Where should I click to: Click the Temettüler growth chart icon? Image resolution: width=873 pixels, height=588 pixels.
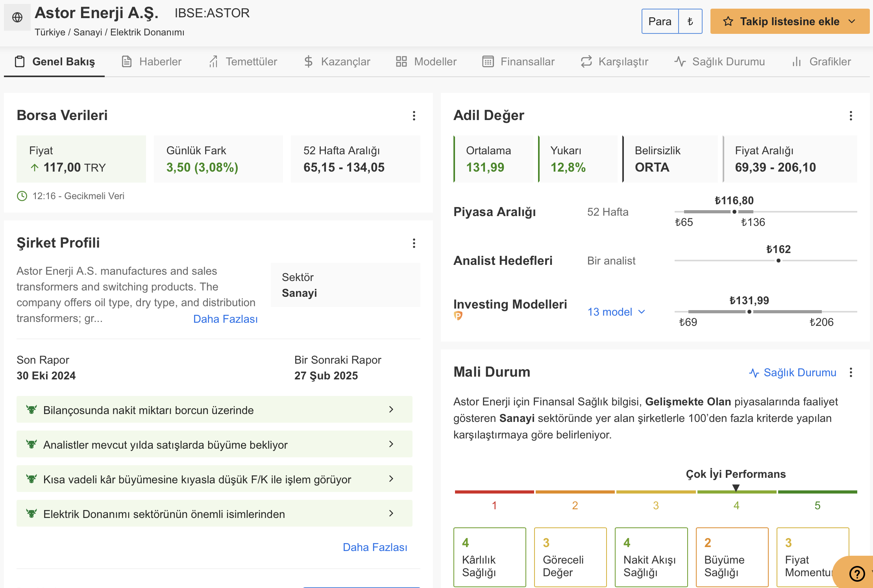tap(213, 61)
